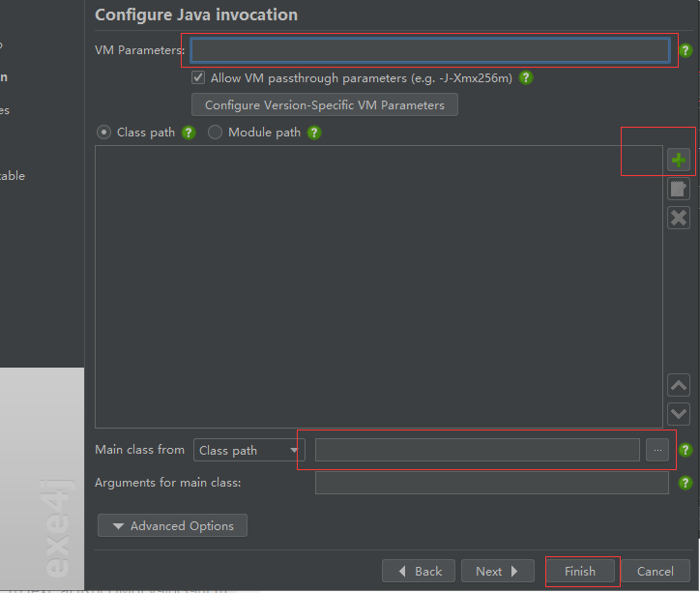This screenshot has height=593, width=700.
Task: Open help for VM Parameters
Action: [685, 50]
